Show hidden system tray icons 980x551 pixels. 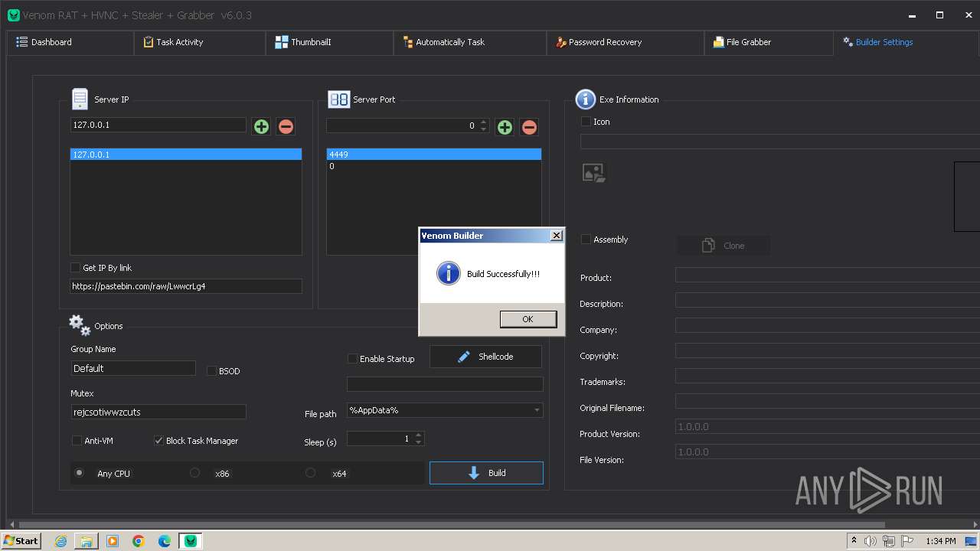click(x=854, y=541)
